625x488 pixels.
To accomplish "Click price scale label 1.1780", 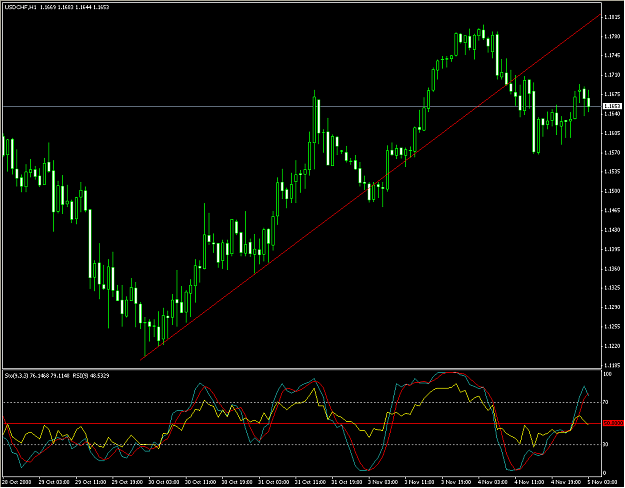I will 612,37.
